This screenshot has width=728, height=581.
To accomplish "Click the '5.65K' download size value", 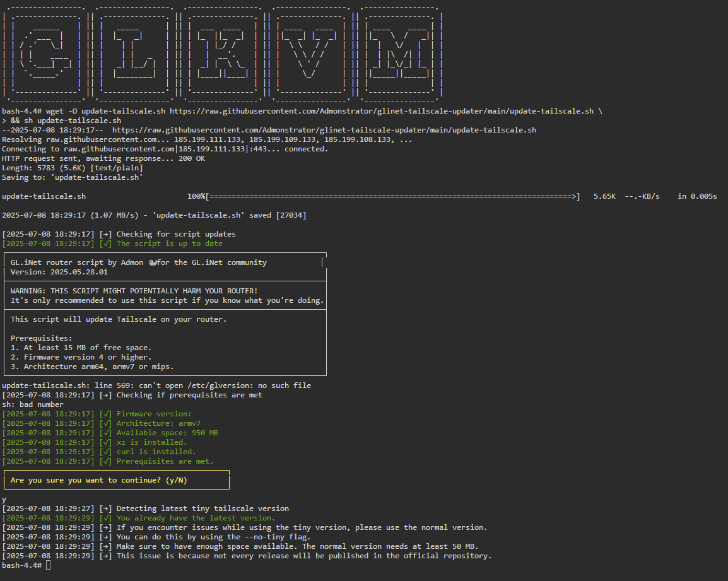I will (604, 196).
